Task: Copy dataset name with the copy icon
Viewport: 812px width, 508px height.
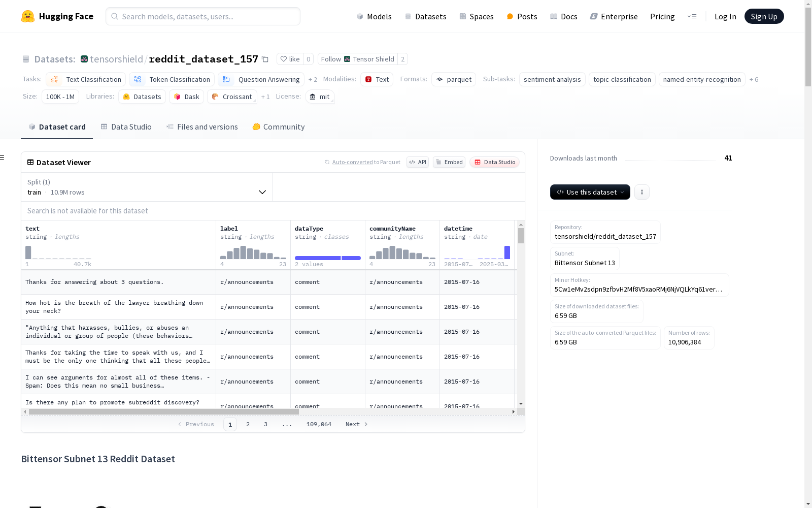Action: pyautogui.click(x=265, y=59)
